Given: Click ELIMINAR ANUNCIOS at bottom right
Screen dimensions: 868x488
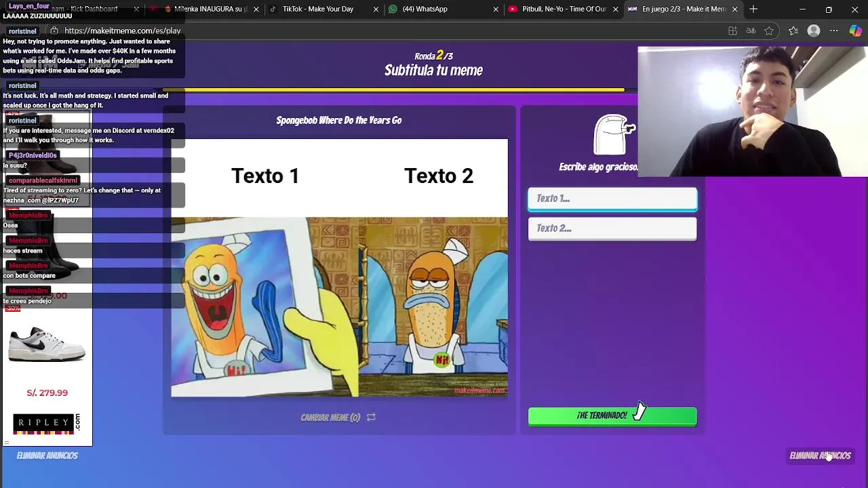Looking at the screenshot, I should 820,455.
